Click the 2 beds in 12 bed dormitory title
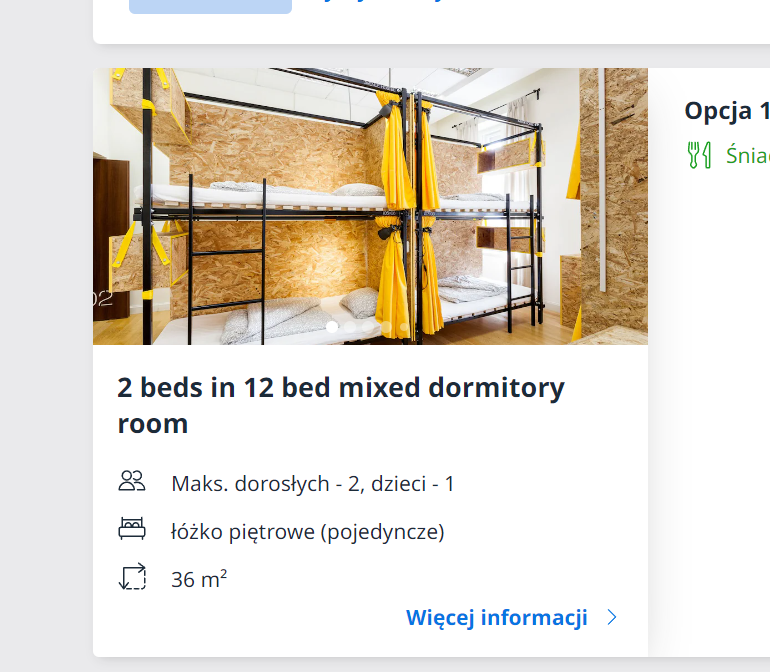770x672 pixels. (341, 405)
